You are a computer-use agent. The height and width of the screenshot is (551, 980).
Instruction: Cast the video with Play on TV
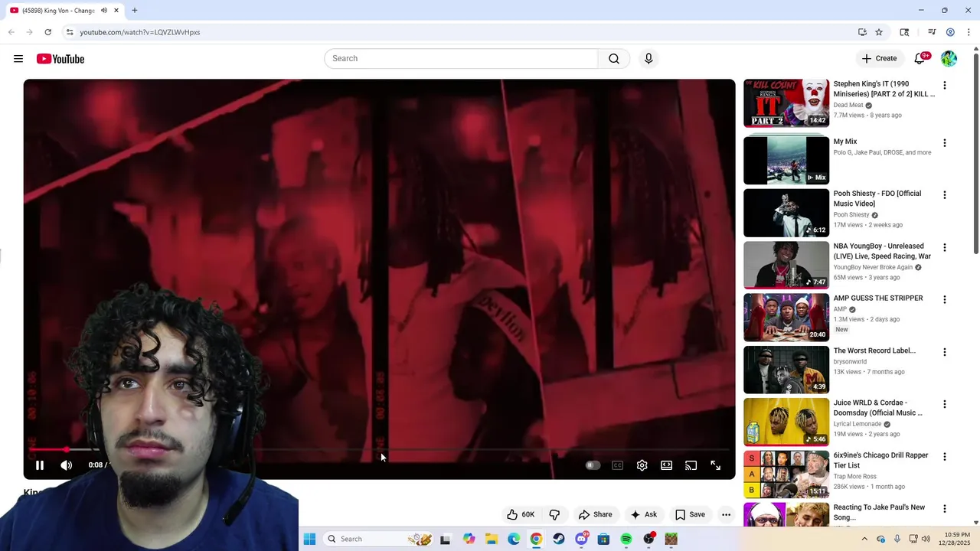(x=691, y=465)
